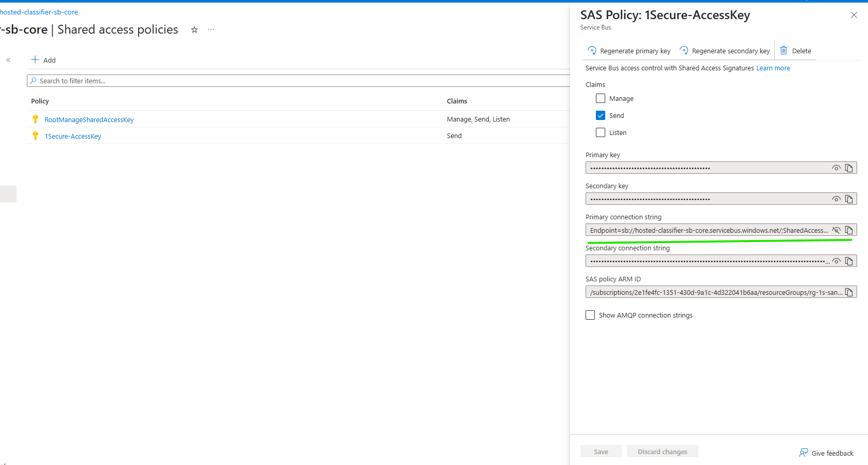Copy the secondary connection string
868x465 pixels.
tap(849, 261)
